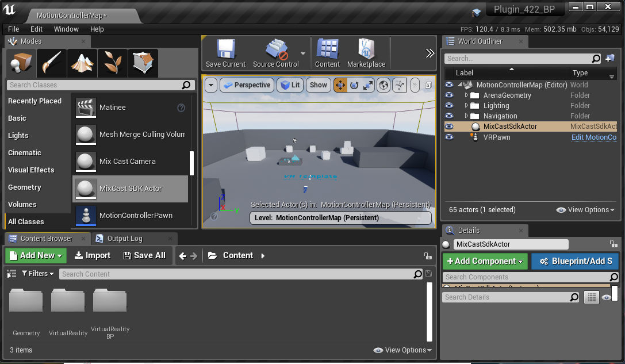Open the Lit view mode dropdown
The image size is (625, 364).
290,85
